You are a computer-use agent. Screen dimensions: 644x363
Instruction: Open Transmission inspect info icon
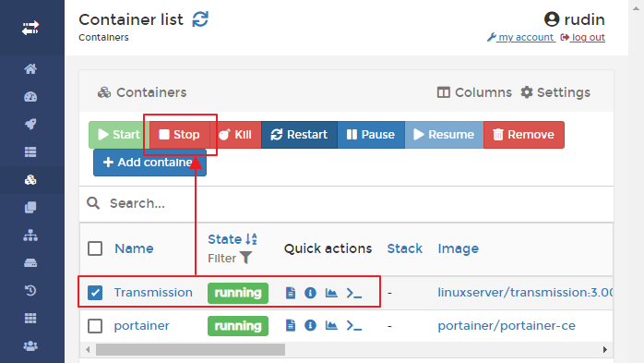tap(310, 293)
